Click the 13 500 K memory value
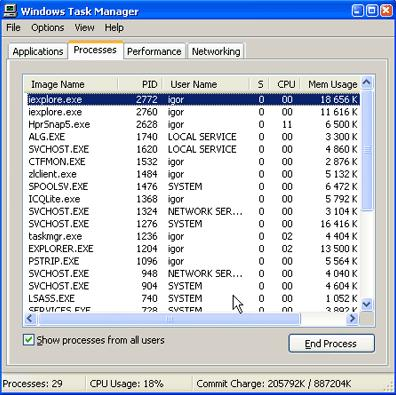Viewport: 396px width, 395px height. coord(339,249)
